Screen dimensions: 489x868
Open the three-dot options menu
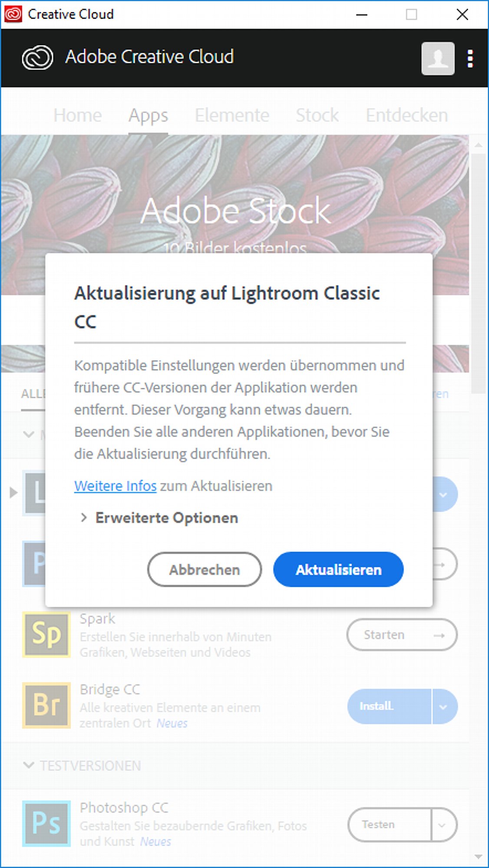point(470,59)
